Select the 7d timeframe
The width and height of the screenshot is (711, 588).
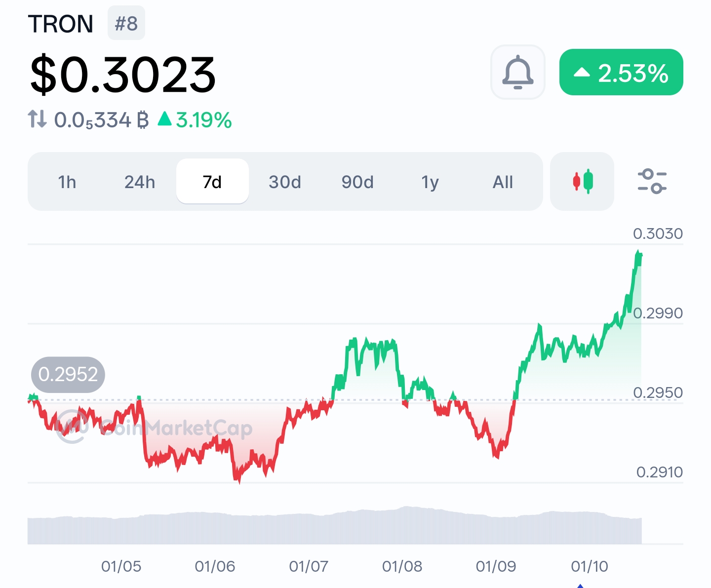[212, 182]
